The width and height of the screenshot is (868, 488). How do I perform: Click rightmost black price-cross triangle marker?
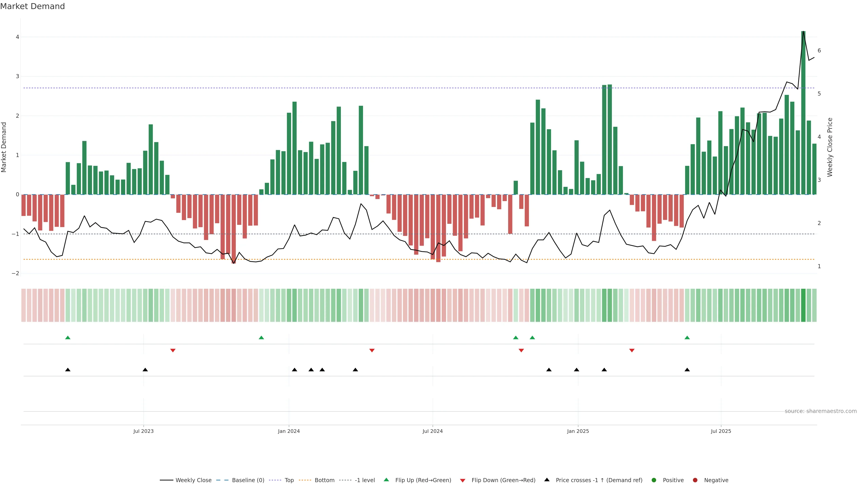pos(687,370)
